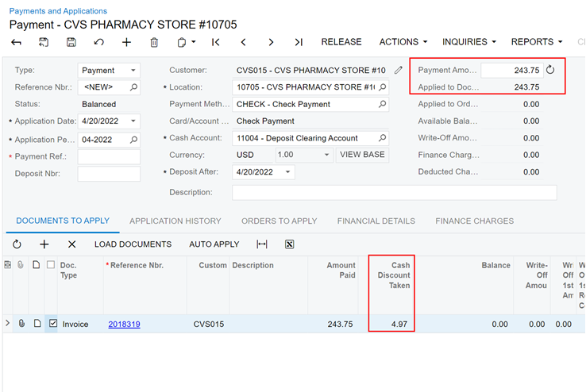The height and width of the screenshot is (392, 586).
Task: Click the Undo/Cancel icon
Action: coord(99,42)
